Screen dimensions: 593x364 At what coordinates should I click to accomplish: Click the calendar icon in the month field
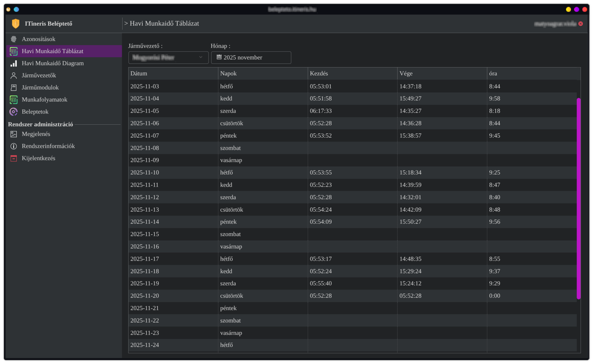(x=219, y=57)
